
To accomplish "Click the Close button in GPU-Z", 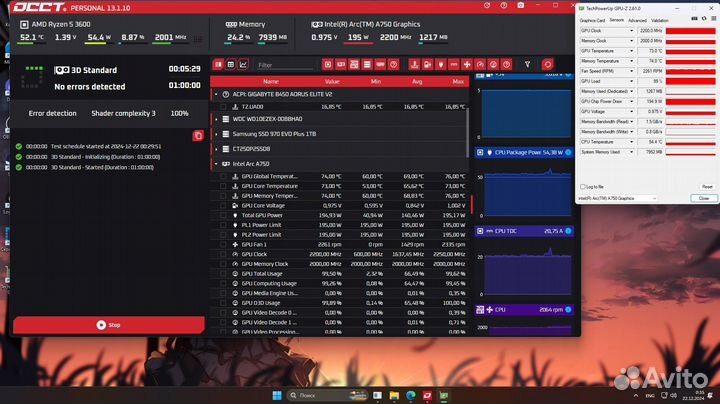I will pyautogui.click(x=703, y=198).
